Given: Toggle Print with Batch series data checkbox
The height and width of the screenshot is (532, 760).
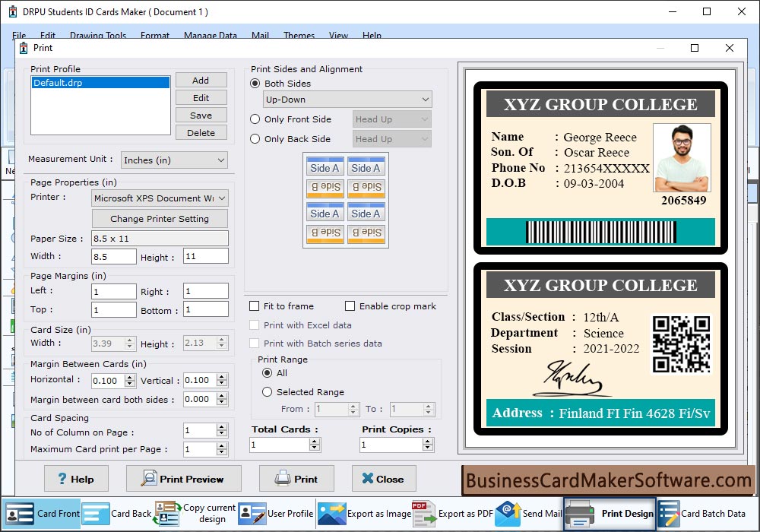Looking at the screenshot, I should (x=254, y=343).
